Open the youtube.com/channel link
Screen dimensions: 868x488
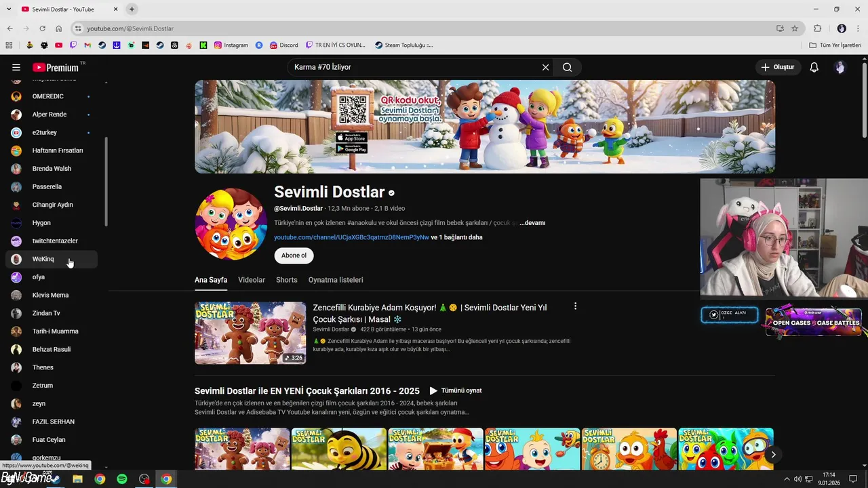click(x=351, y=237)
